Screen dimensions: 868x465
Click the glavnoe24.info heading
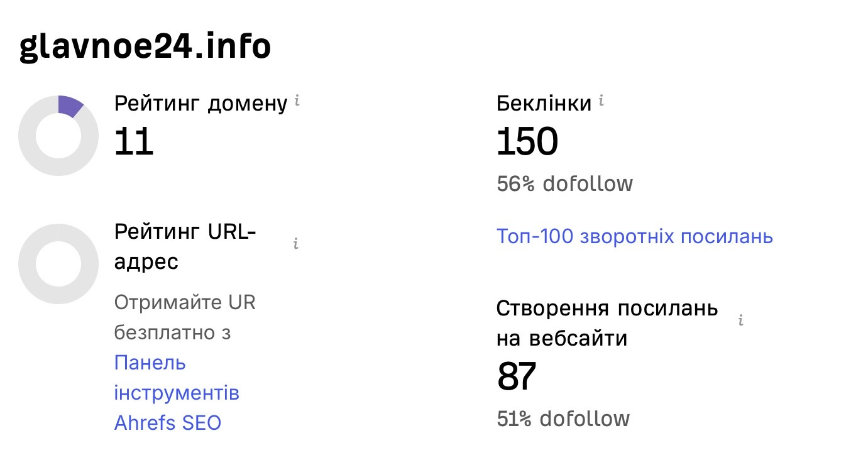[x=145, y=46]
